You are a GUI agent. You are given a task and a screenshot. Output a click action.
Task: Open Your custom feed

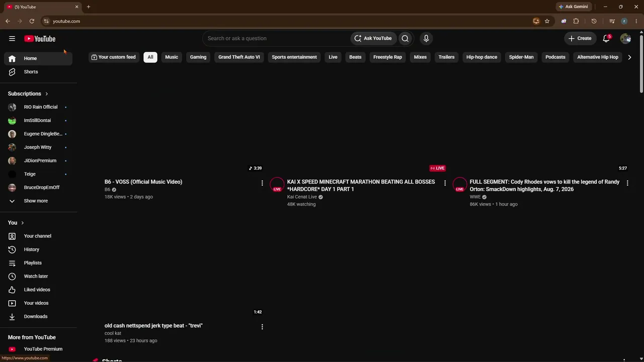pyautogui.click(x=113, y=57)
